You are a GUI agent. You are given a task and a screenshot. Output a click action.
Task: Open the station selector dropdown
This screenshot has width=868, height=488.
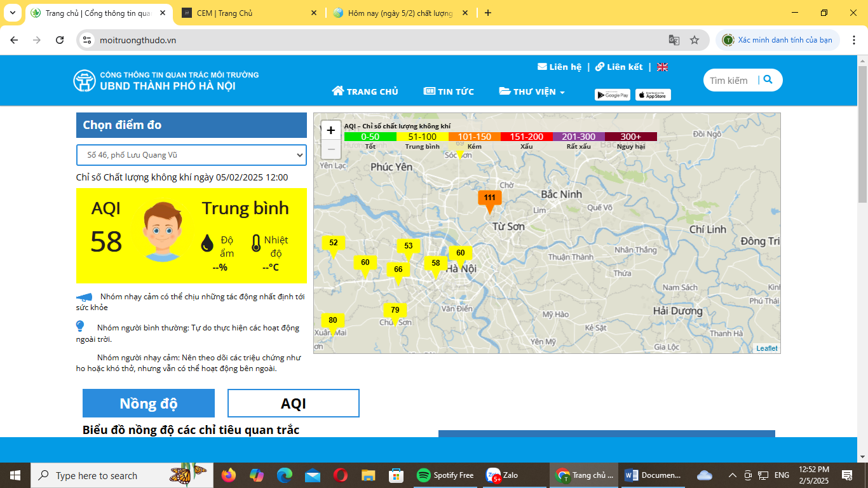click(x=191, y=155)
